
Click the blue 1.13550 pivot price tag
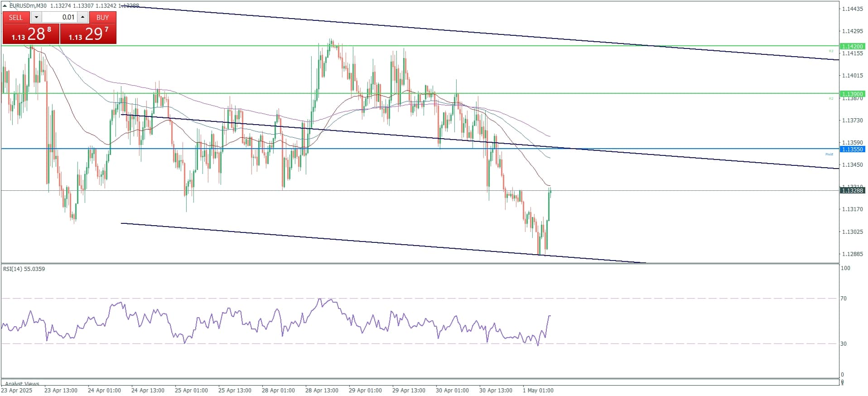[852, 149]
